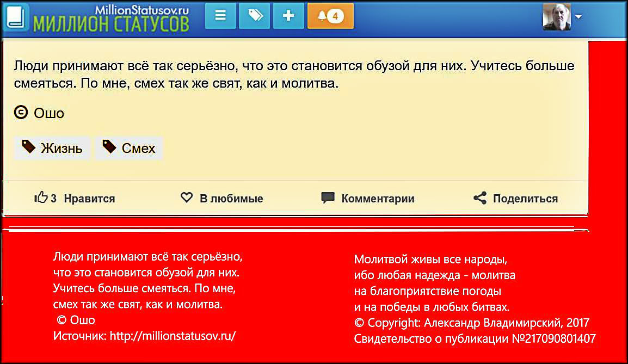
Task: Click the share network icon
Action: [x=480, y=198]
